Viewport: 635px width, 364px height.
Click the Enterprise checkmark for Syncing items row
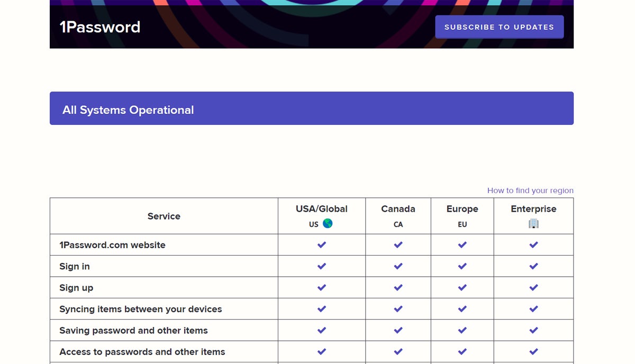(533, 309)
